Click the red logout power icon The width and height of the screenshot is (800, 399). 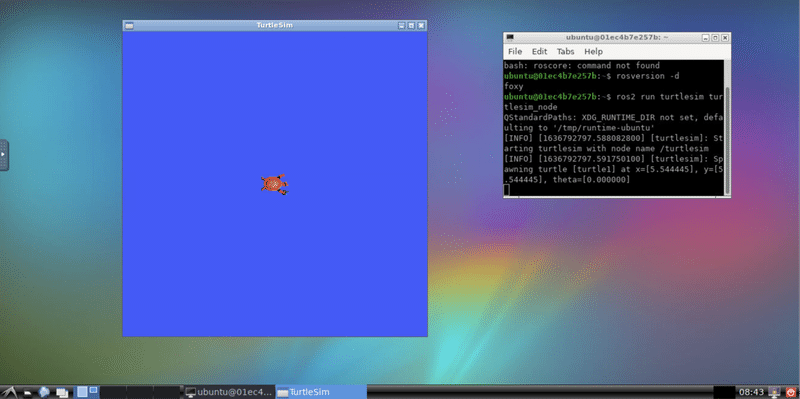tap(791, 392)
